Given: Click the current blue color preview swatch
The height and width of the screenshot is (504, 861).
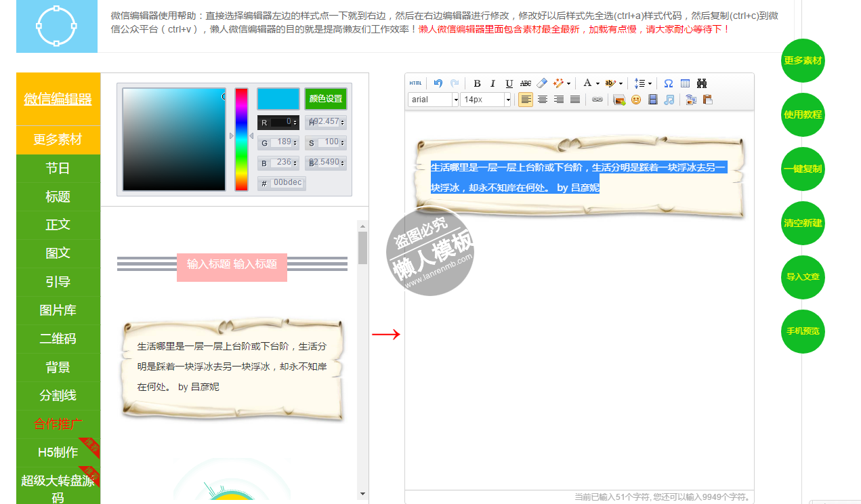Looking at the screenshot, I should (278, 99).
